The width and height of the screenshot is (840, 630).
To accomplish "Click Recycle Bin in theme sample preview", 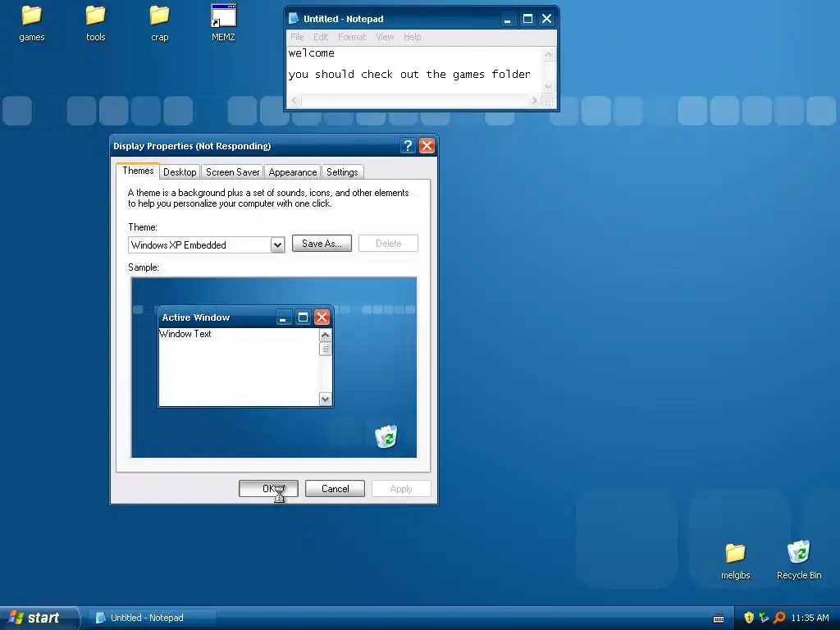I will [386, 436].
